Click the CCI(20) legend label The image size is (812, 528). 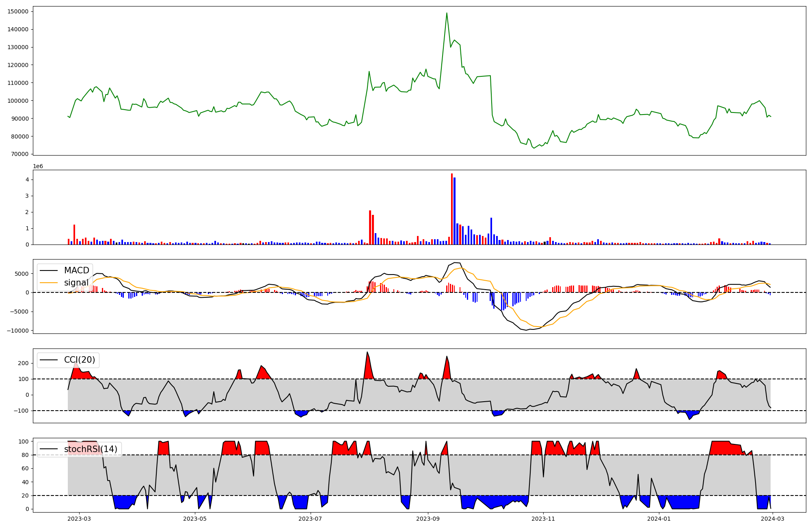pyautogui.click(x=80, y=360)
